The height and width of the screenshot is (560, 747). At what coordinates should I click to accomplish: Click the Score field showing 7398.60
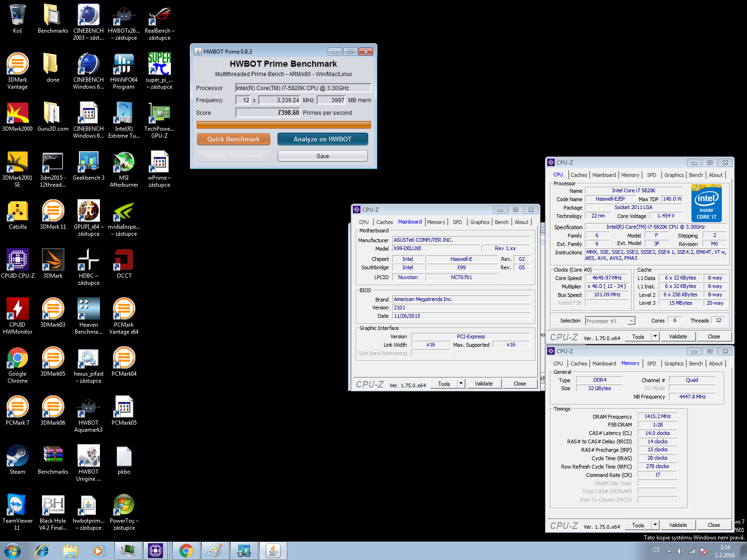[x=268, y=112]
